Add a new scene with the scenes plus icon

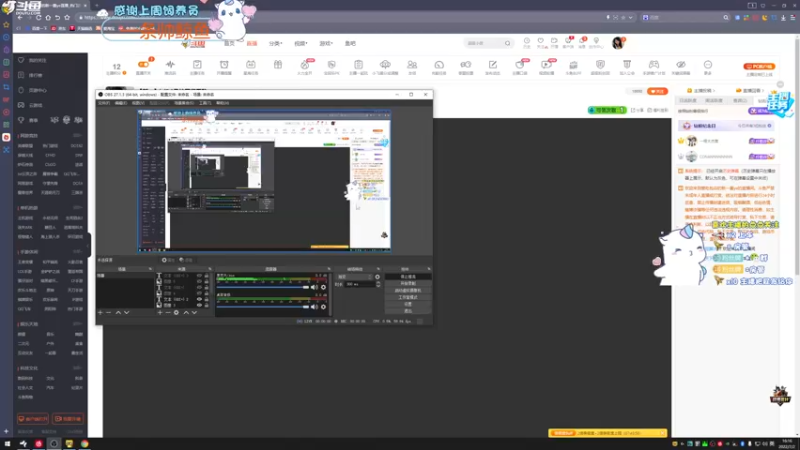click(100, 312)
